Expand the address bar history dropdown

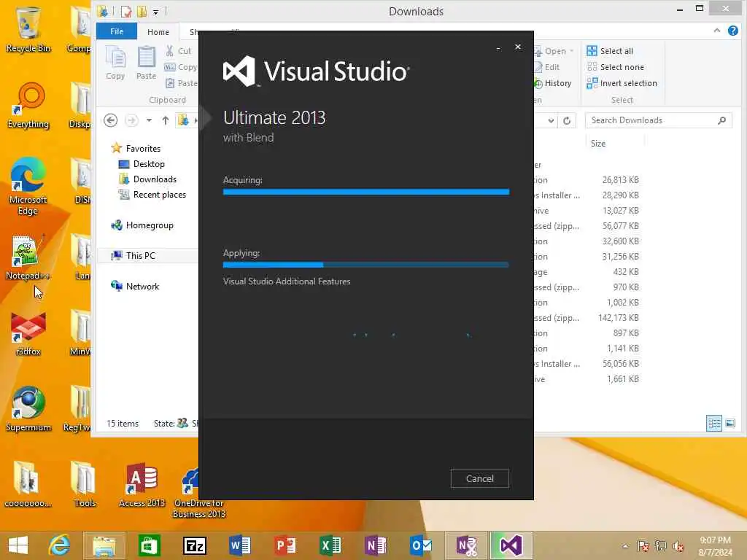click(x=551, y=120)
